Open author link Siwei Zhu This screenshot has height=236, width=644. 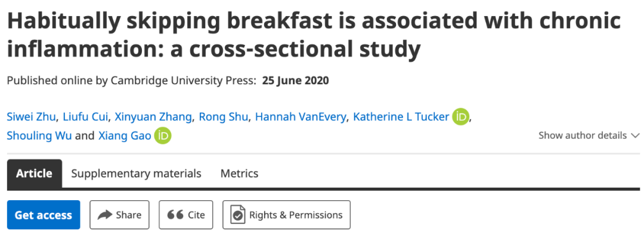click(31, 117)
